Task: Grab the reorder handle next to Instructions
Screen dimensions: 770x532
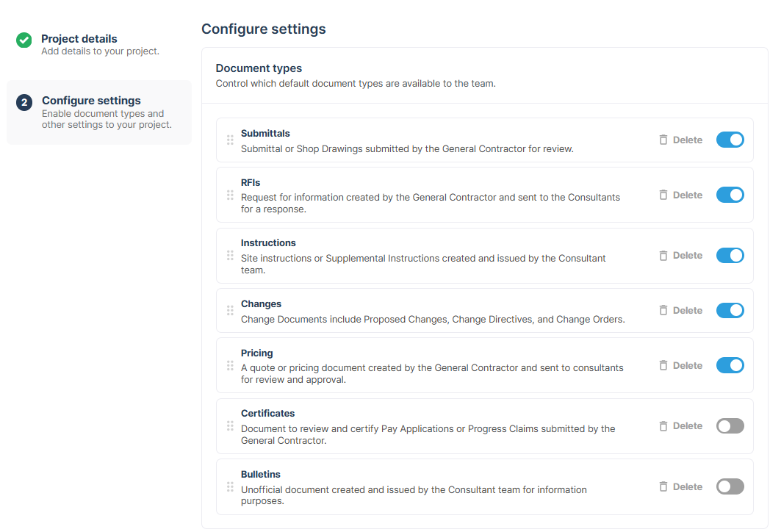Action: pos(230,256)
